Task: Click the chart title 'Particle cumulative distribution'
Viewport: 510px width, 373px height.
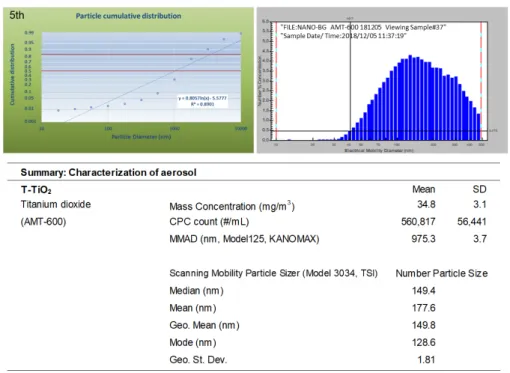Action: coord(128,16)
